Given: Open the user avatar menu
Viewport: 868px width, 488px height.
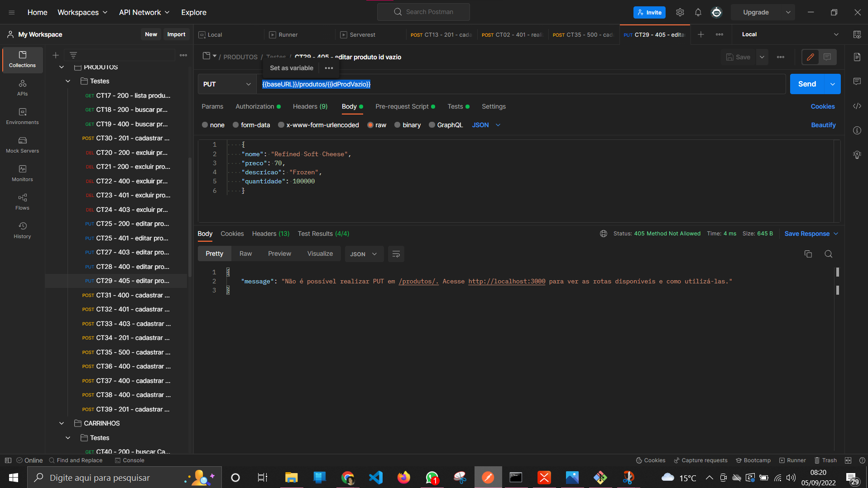Looking at the screenshot, I should click(x=716, y=12).
